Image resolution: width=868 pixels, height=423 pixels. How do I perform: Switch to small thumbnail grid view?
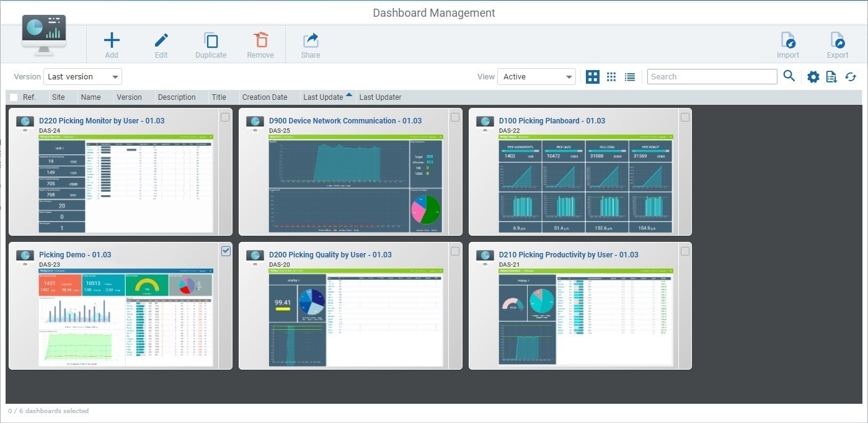611,76
